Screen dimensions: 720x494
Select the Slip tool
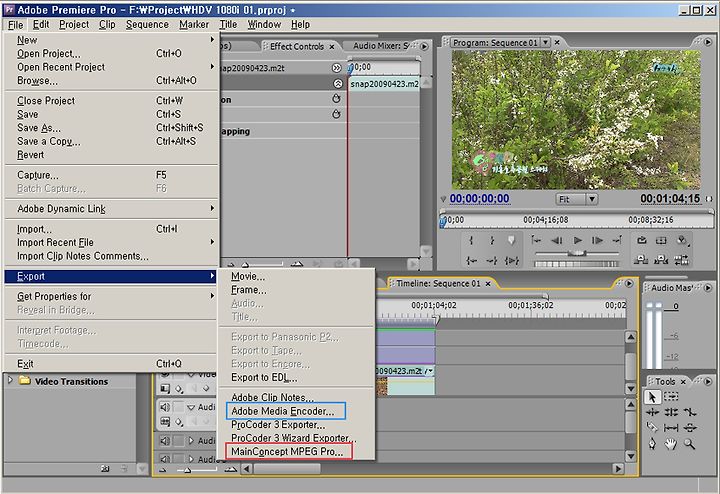click(671, 428)
